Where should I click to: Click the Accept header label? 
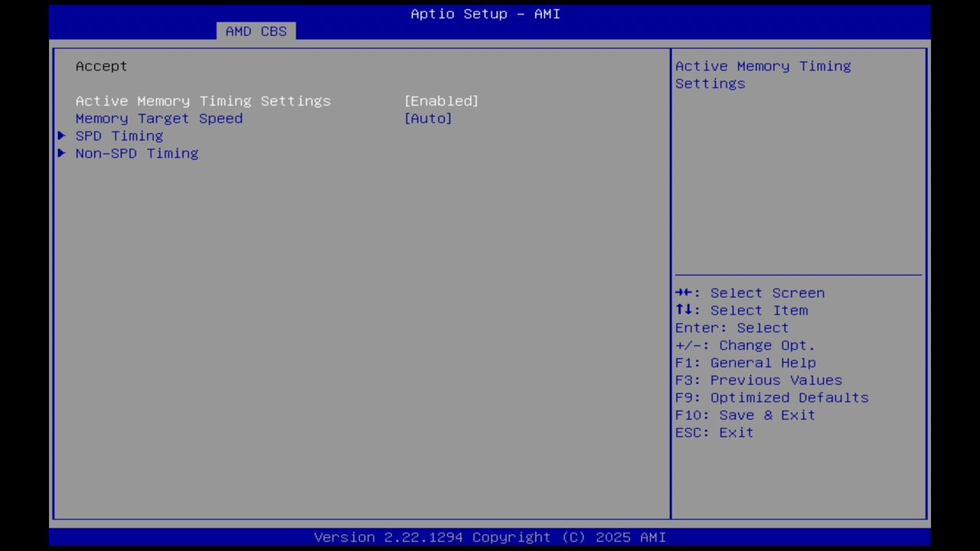coord(100,66)
